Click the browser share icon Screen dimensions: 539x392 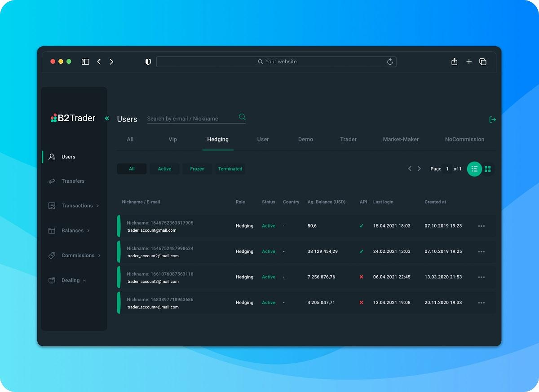455,62
